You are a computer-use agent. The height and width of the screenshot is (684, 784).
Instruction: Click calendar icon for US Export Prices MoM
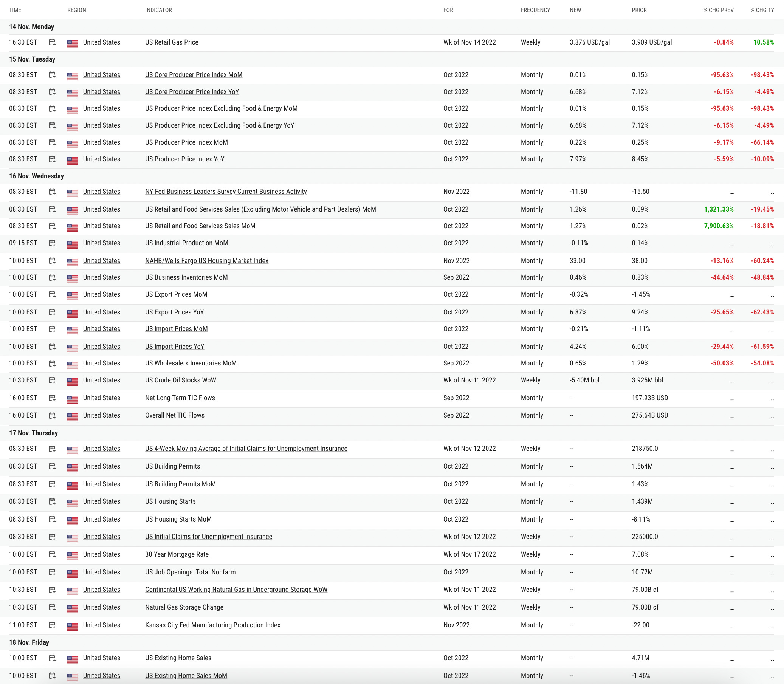[x=52, y=294]
